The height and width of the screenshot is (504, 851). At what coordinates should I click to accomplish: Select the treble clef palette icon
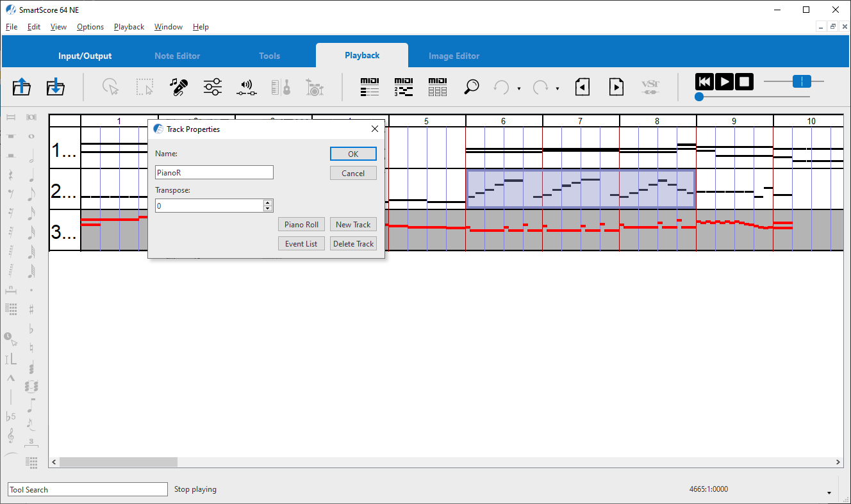point(11,436)
